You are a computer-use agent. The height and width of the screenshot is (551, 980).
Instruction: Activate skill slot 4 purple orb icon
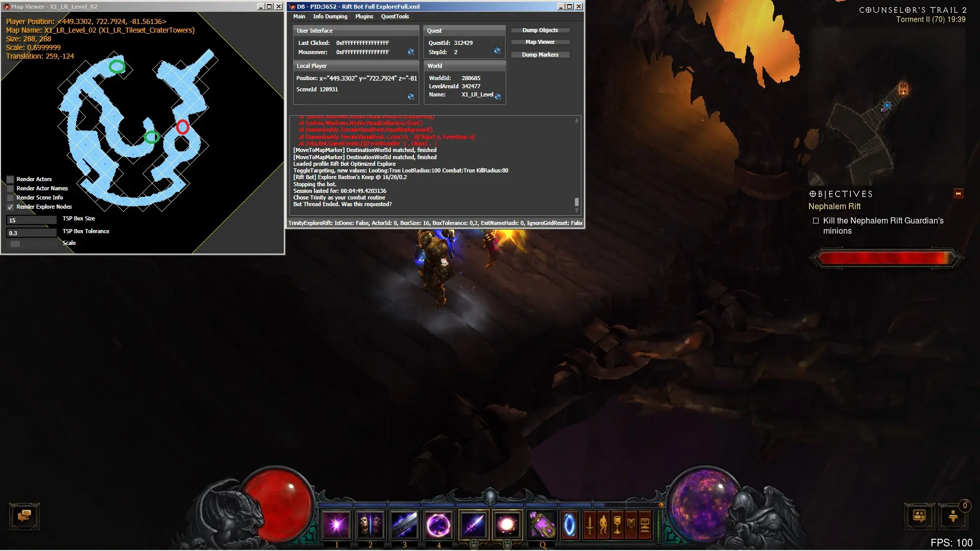tap(438, 525)
